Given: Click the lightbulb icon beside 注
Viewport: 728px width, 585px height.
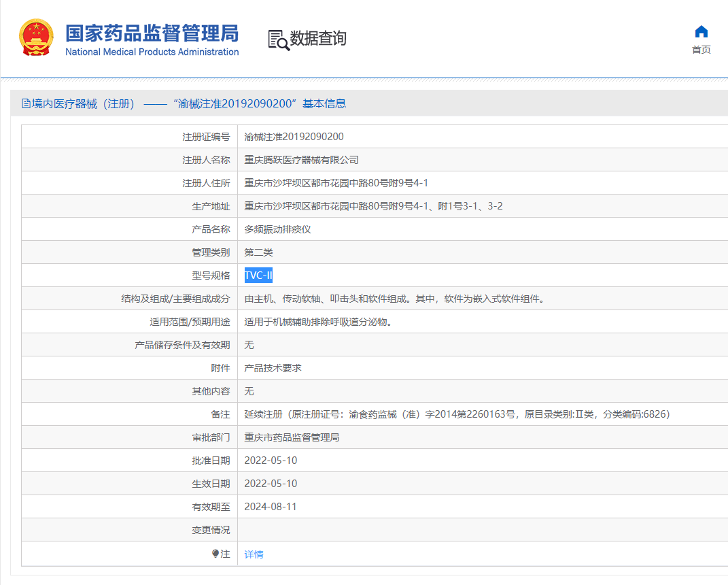Looking at the screenshot, I should pos(215,554).
